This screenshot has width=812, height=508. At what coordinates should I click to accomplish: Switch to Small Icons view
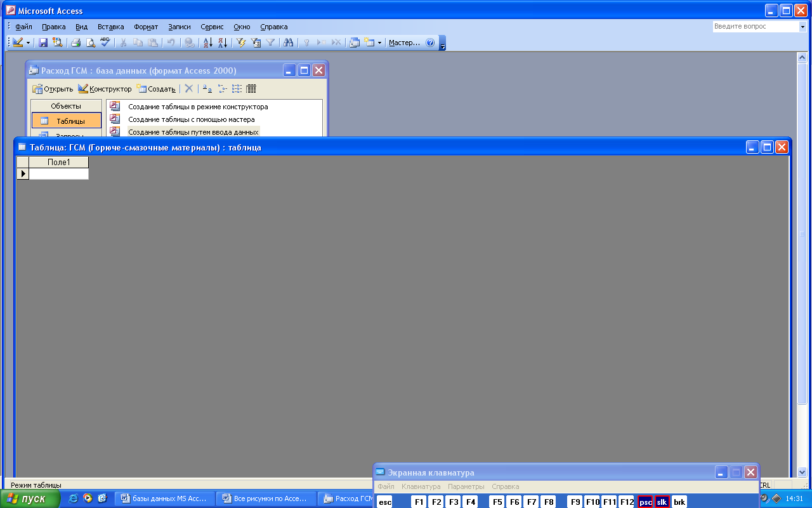pyautogui.click(x=221, y=89)
